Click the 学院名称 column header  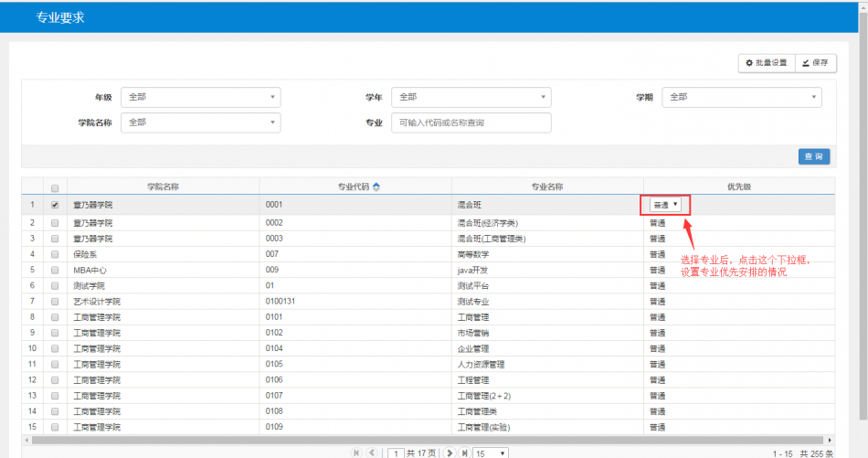(x=163, y=186)
